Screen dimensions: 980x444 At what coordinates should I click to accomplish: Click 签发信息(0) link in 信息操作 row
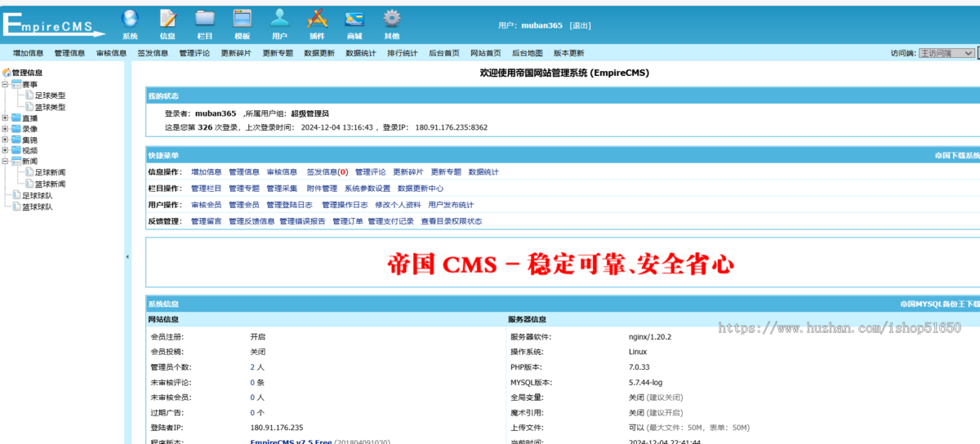coord(327,172)
